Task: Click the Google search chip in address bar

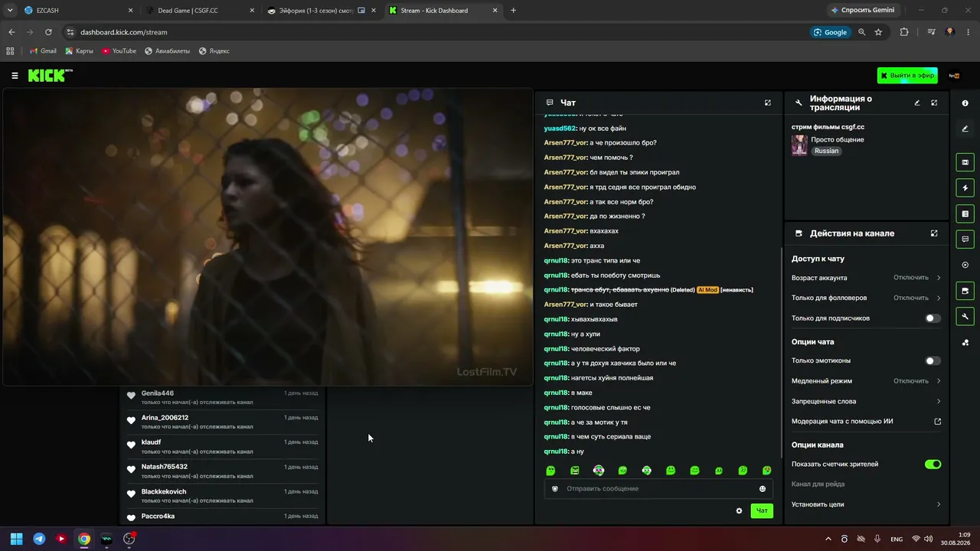Action: point(831,32)
